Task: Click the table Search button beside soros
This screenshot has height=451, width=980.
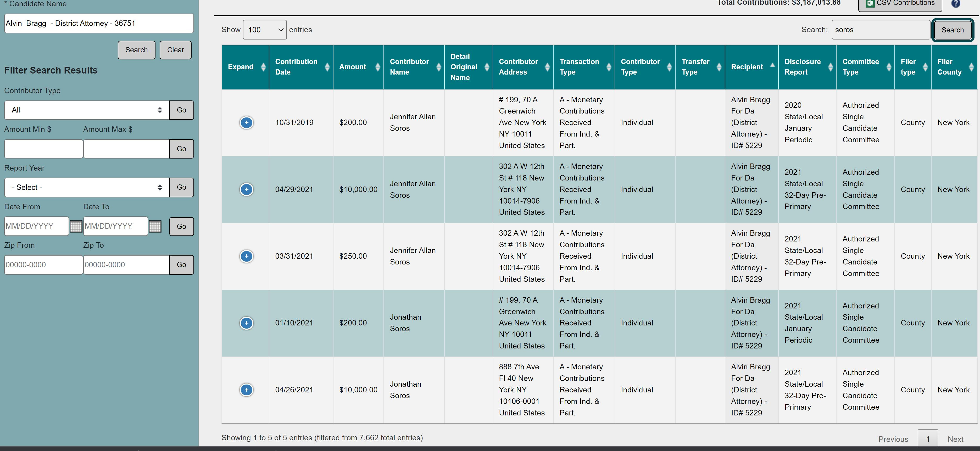Action: pyautogui.click(x=952, y=30)
